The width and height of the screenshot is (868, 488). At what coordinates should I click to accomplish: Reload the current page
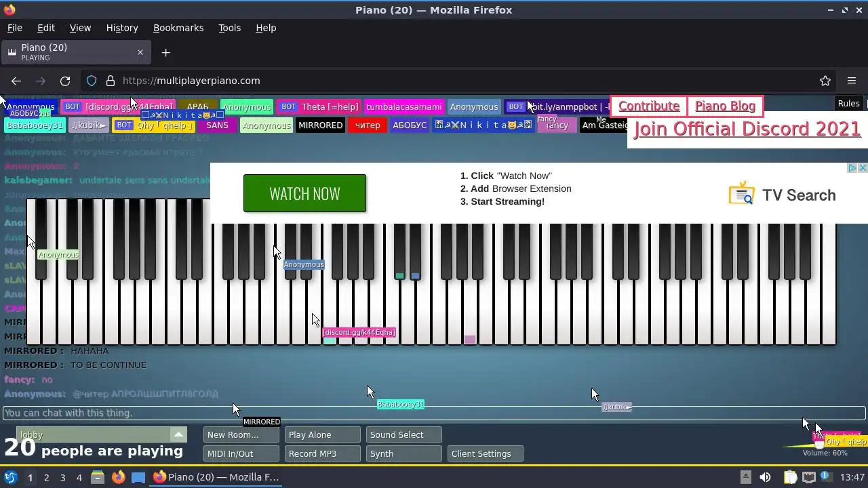(x=65, y=81)
